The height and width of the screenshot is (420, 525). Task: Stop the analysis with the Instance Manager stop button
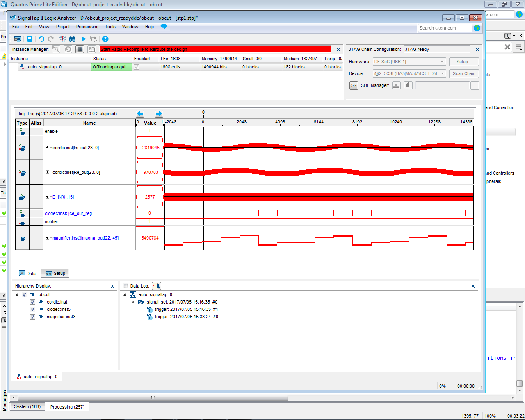pyautogui.click(x=80, y=49)
